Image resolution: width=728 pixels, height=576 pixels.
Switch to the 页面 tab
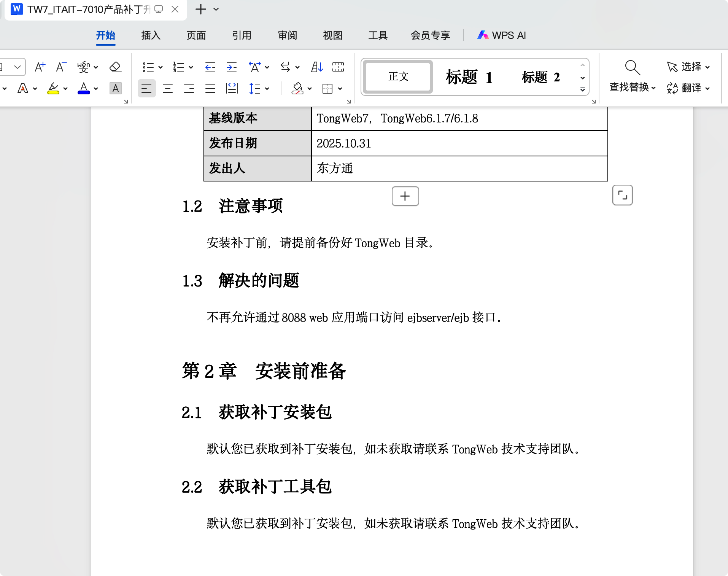click(x=196, y=35)
